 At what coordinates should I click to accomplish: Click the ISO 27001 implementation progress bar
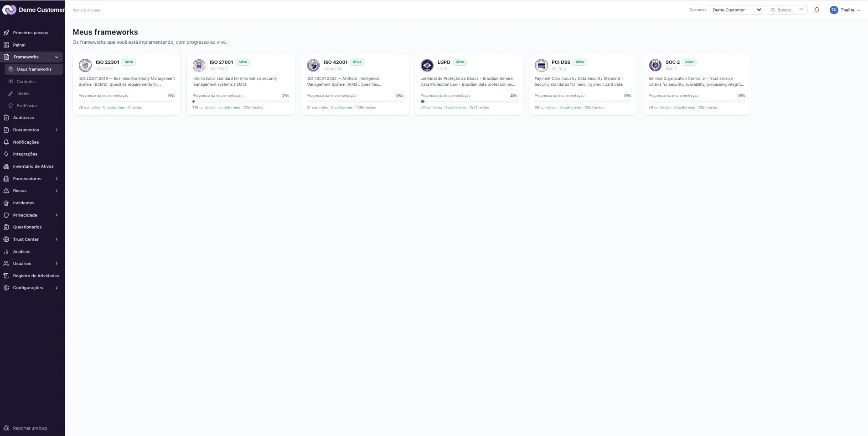pyautogui.click(x=241, y=101)
